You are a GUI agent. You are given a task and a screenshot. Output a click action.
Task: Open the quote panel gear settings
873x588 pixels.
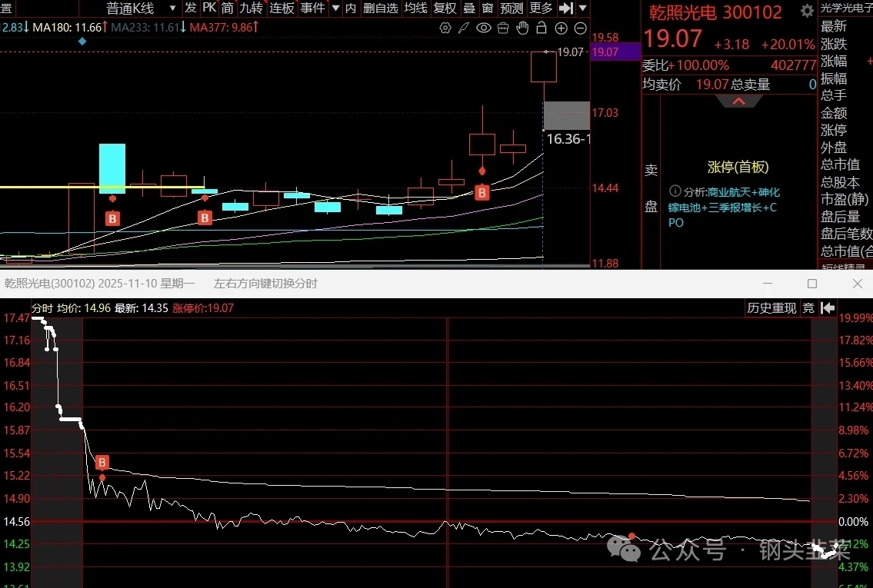[x=807, y=11]
